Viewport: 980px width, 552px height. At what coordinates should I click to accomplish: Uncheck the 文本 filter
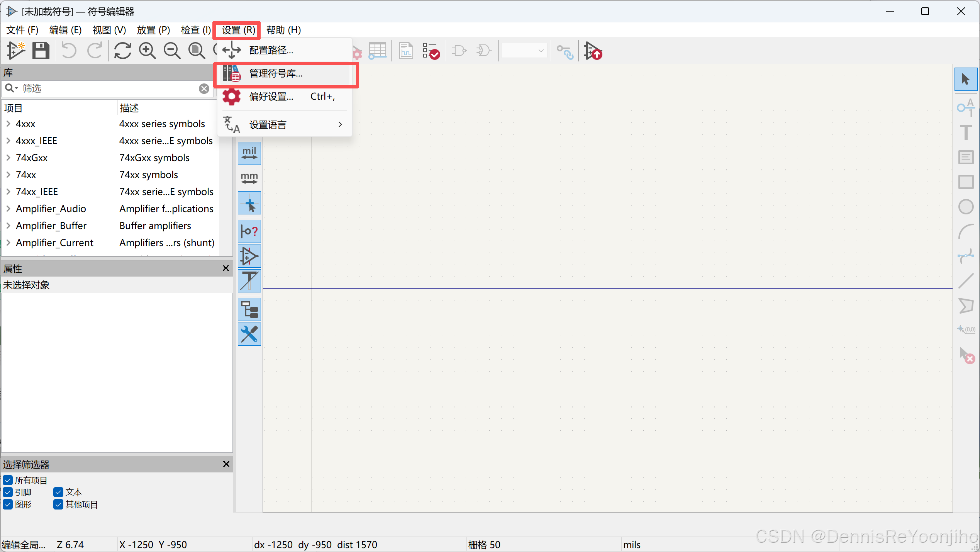point(58,492)
